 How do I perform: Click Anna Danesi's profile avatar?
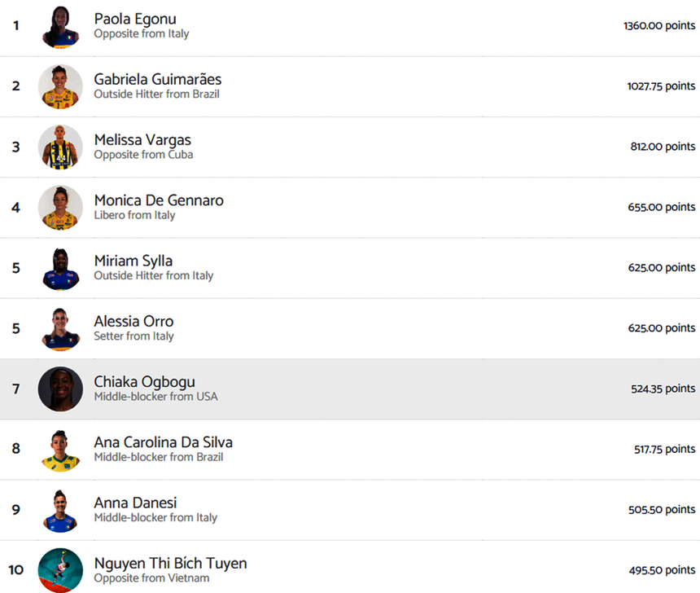click(60, 510)
